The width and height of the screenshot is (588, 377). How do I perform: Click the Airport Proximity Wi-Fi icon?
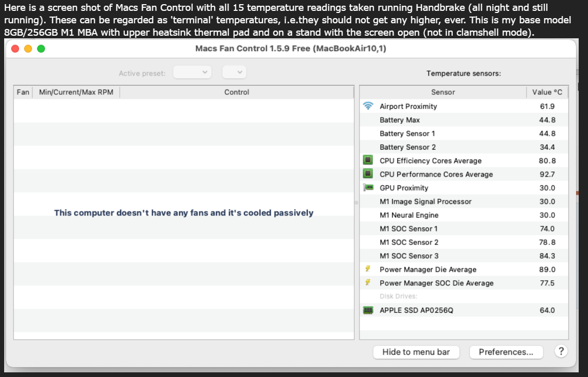[x=368, y=106]
